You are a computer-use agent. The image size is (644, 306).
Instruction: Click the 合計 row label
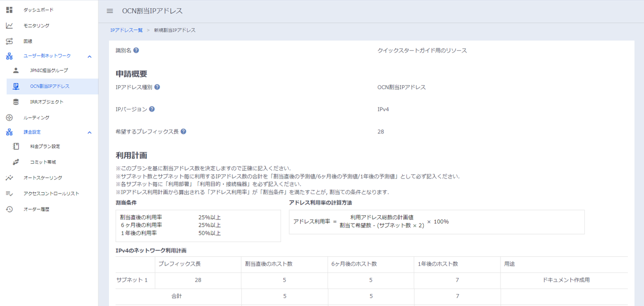[177, 296]
